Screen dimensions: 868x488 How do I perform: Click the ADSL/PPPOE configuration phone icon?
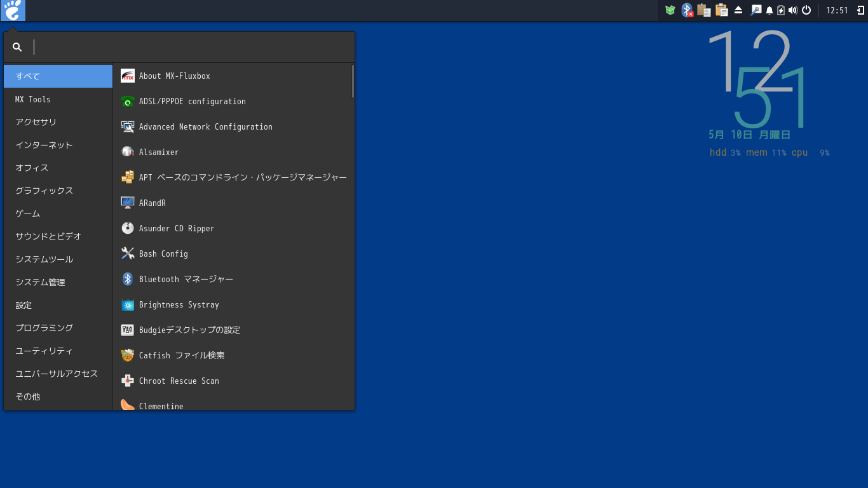click(x=128, y=101)
